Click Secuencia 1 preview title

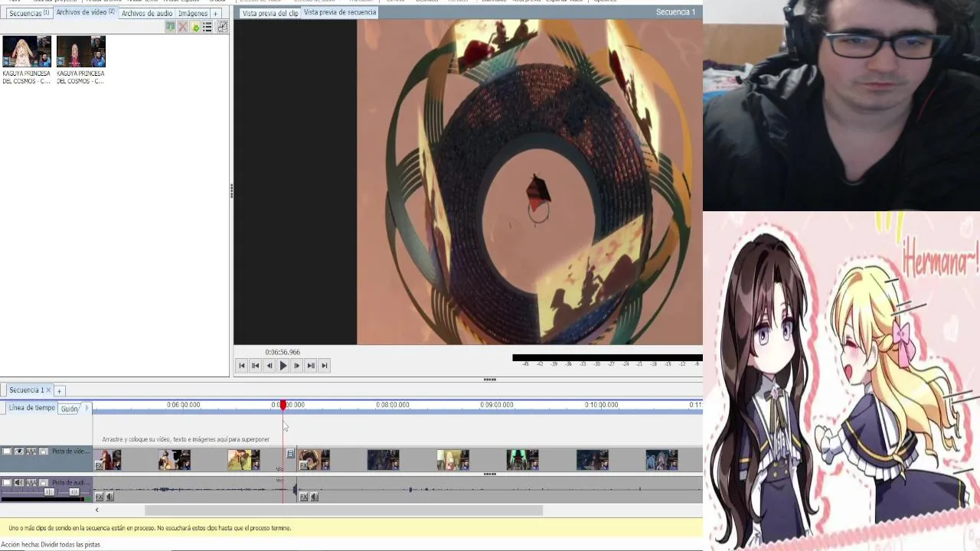click(675, 12)
